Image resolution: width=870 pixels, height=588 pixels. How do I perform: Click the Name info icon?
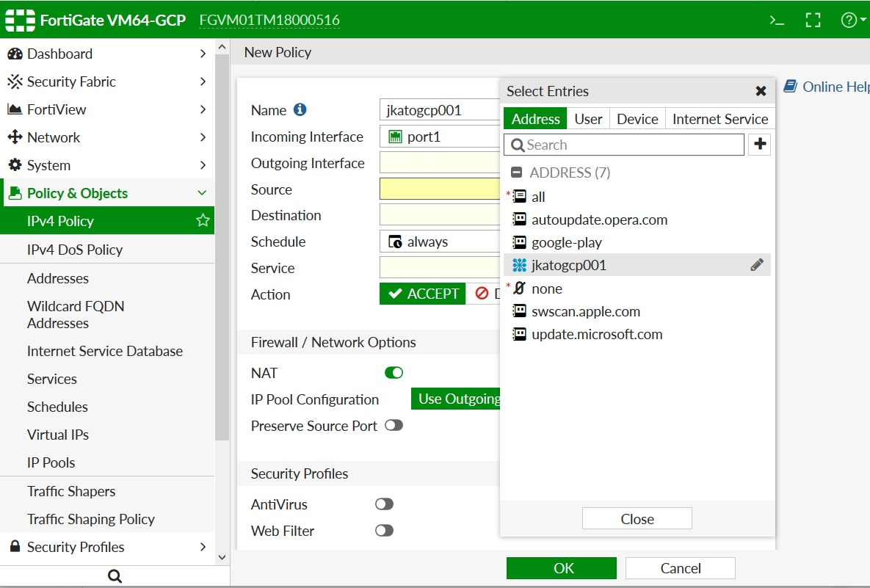point(300,109)
